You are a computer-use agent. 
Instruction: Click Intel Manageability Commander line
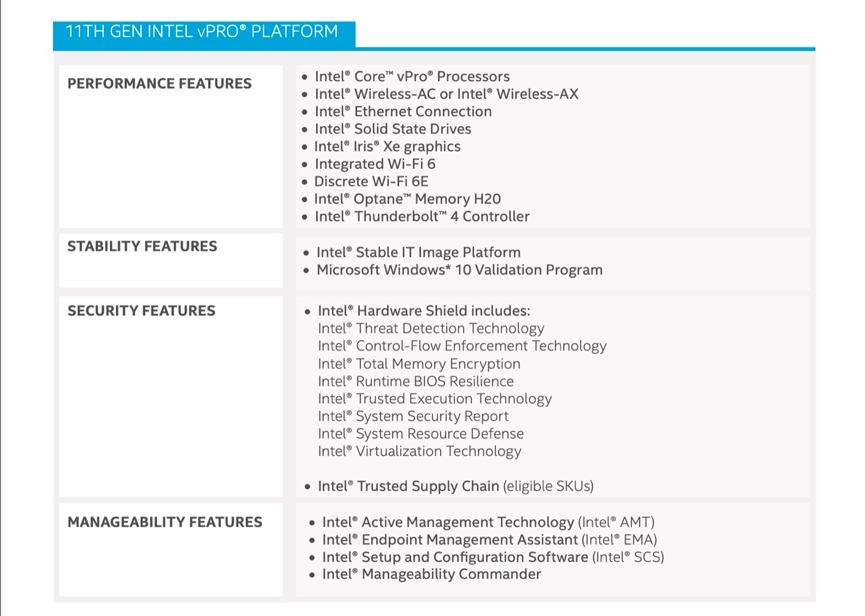point(431,575)
